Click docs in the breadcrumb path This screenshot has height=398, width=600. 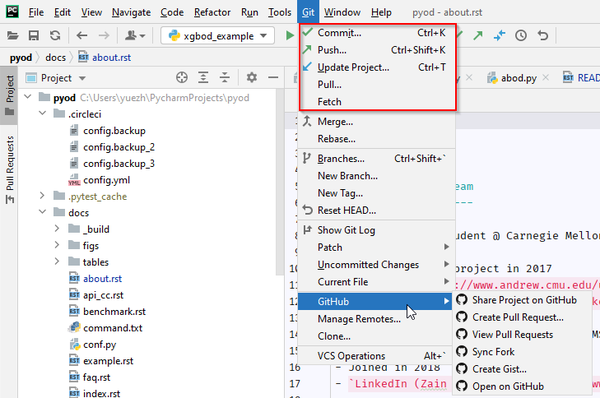click(x=55, y=58)
